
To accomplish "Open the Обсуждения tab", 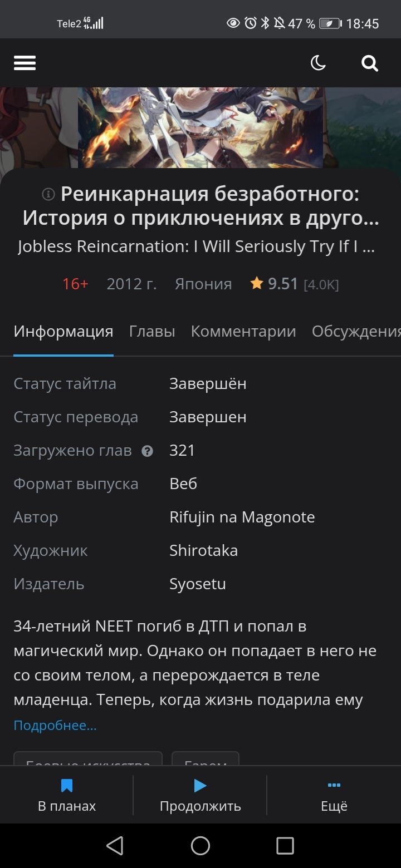I will [356, 332].
